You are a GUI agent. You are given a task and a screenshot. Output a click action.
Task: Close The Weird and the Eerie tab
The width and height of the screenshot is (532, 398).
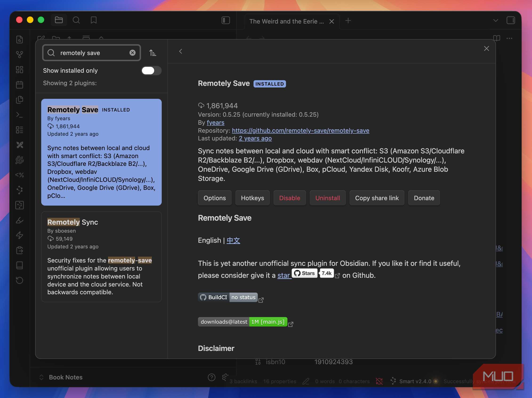pyautogui.click(x=331, y=21)
